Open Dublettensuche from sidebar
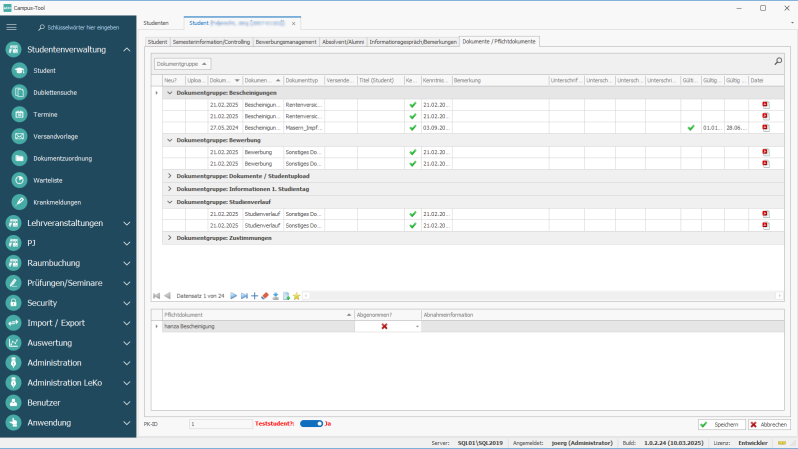 pos(55,93)
